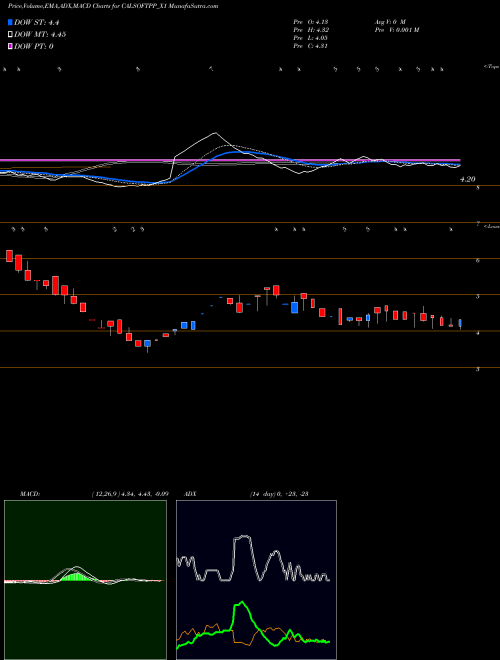The height and width of the screenshot is (660, 500).
Task: Click the 'Pre L: 4.03' low value
Action: pyautogui.click(x=311, y=38)
